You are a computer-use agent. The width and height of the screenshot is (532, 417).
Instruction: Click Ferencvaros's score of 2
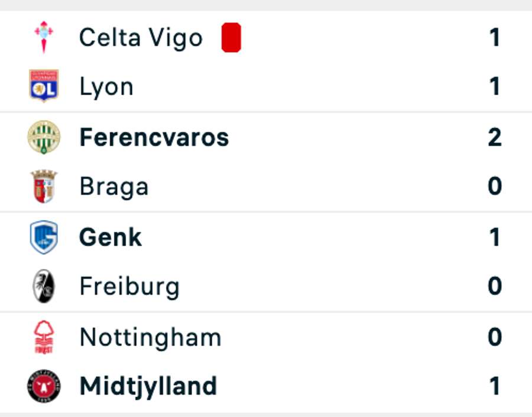pos(495,138)
